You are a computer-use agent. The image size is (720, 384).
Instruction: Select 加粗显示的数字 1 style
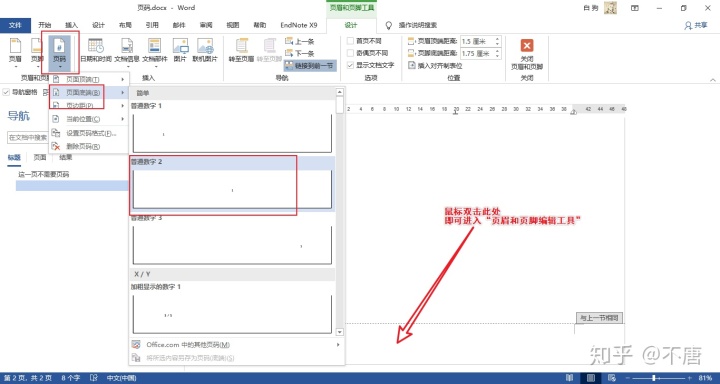click(x=232, y=309)
